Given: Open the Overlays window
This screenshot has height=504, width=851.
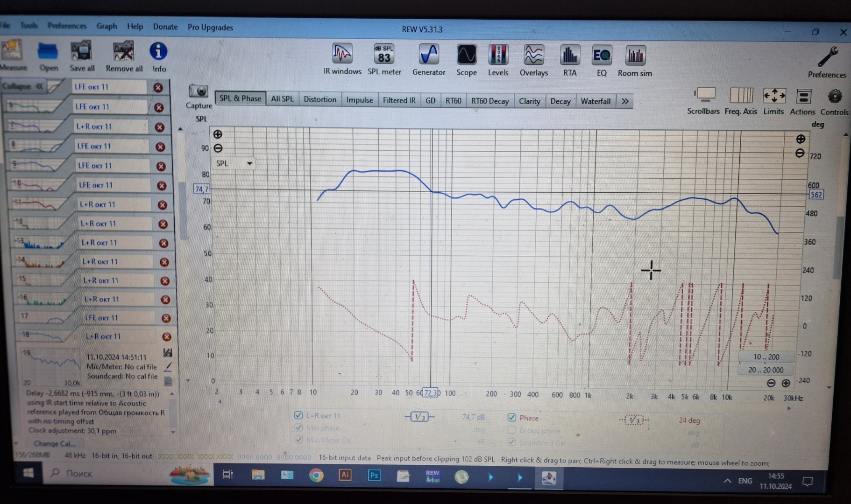Looking at the screenshot, I should click(533, 60).
